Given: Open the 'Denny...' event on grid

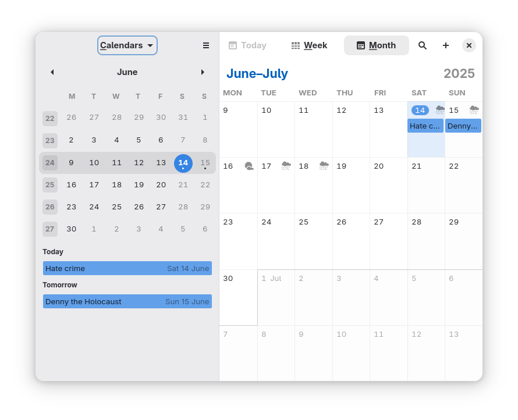Looking at the screenshot, I should (x=463, y=126).
